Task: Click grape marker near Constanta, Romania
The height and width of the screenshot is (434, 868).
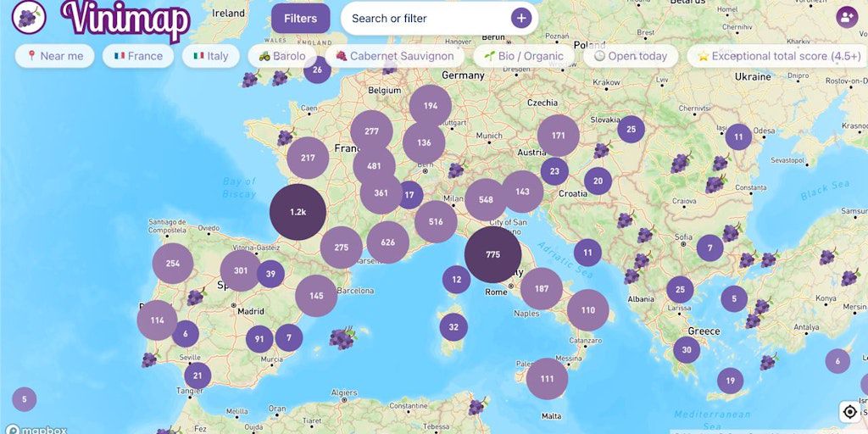Action: click(x=715, y=183)
